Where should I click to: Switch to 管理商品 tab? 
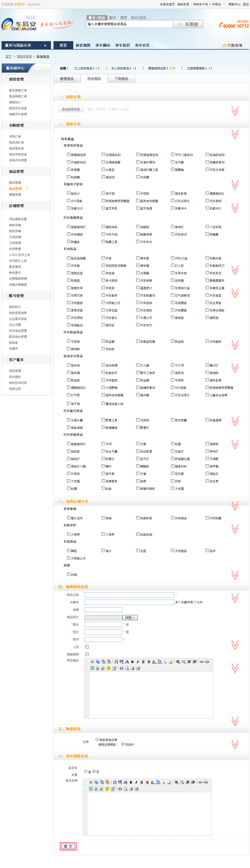(67, 79)
